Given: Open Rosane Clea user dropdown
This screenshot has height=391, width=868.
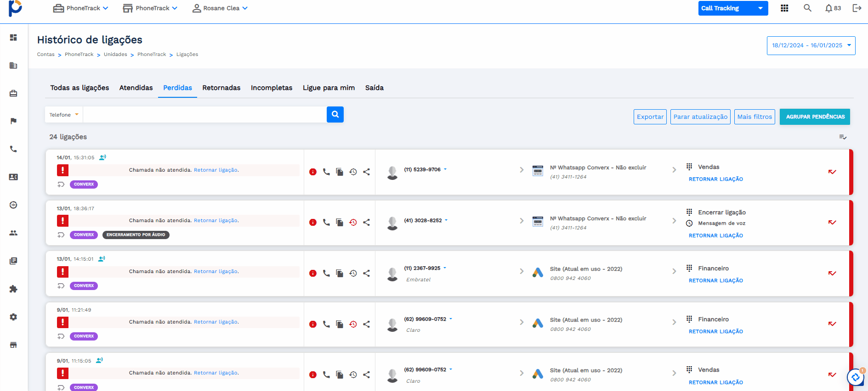Looking at the screenshot, I should 220,8.
